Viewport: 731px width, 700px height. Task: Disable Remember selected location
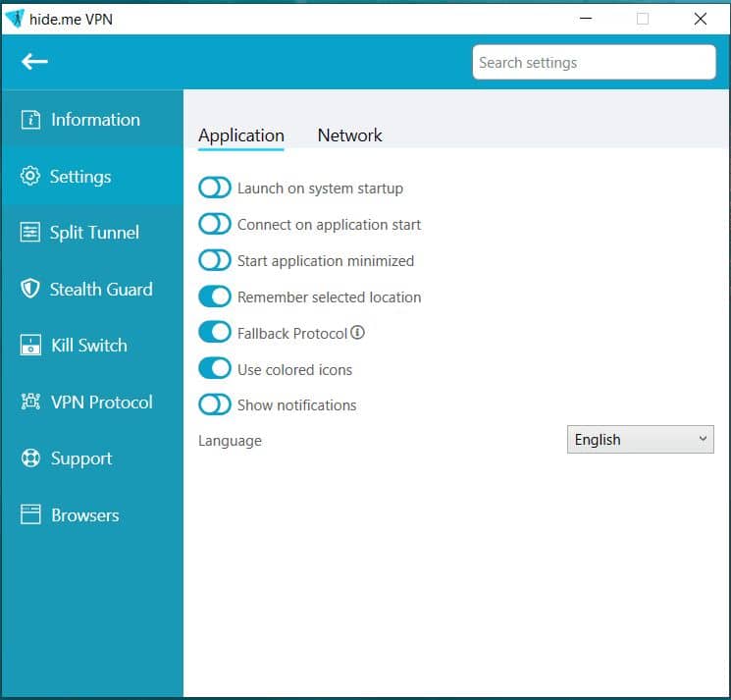tap(215, 296)
